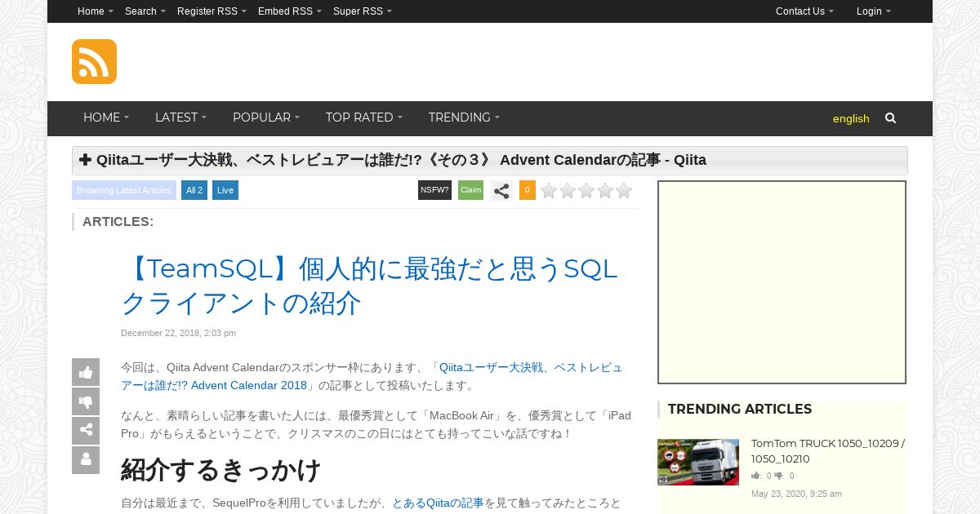Image resolution: width=980 pixels, height=514 pixels.
Task: Switch language via english link
Action: [851, 119]
